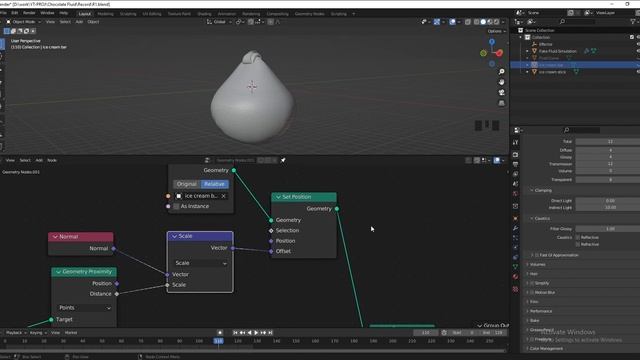Switch viewport to material preview shading

pyautogui.click(x=490, y=22)
